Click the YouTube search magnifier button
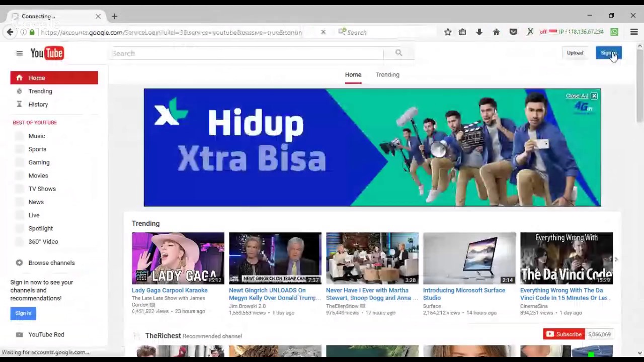The height and width of the screenshot is (362, 644). [398, 53]
